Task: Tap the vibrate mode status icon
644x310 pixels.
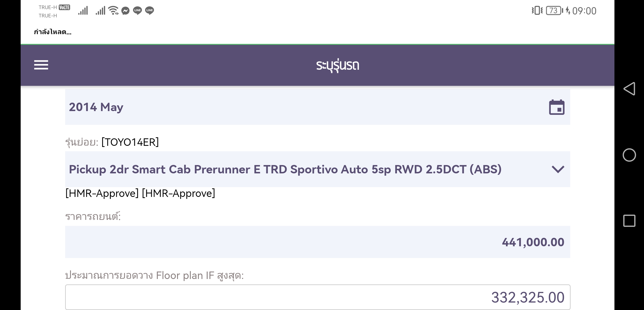Action: coord(537,11)
